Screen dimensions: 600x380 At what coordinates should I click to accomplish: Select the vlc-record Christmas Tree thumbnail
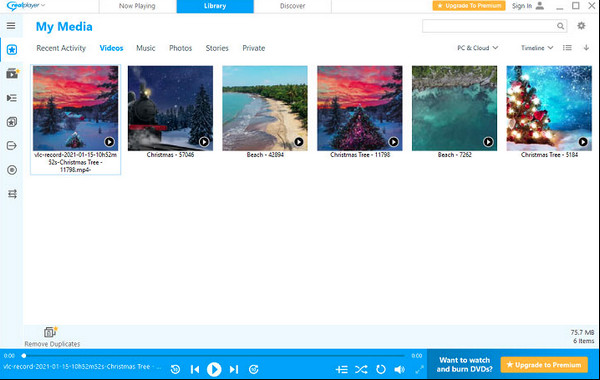(x=75, y=108)
